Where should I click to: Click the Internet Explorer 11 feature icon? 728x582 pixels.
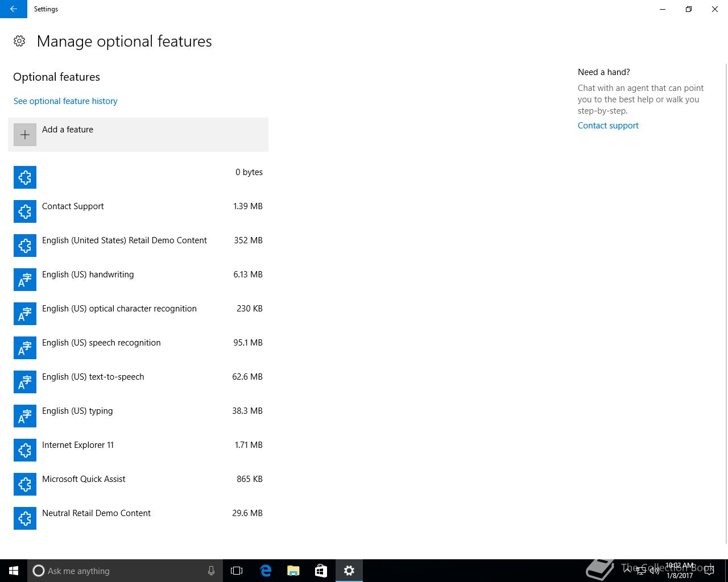point(25,450)
